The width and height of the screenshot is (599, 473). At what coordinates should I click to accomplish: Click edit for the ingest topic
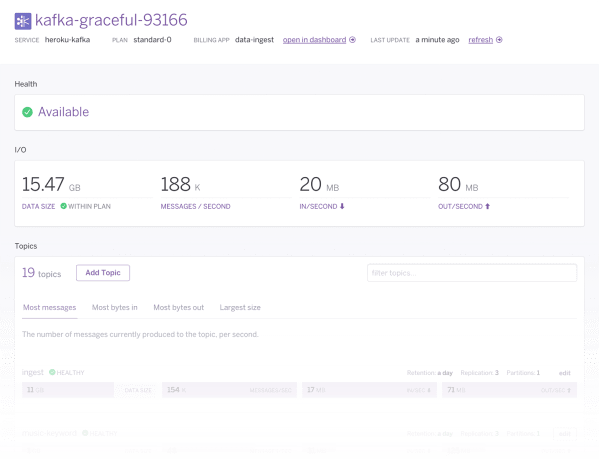(565, 373)
